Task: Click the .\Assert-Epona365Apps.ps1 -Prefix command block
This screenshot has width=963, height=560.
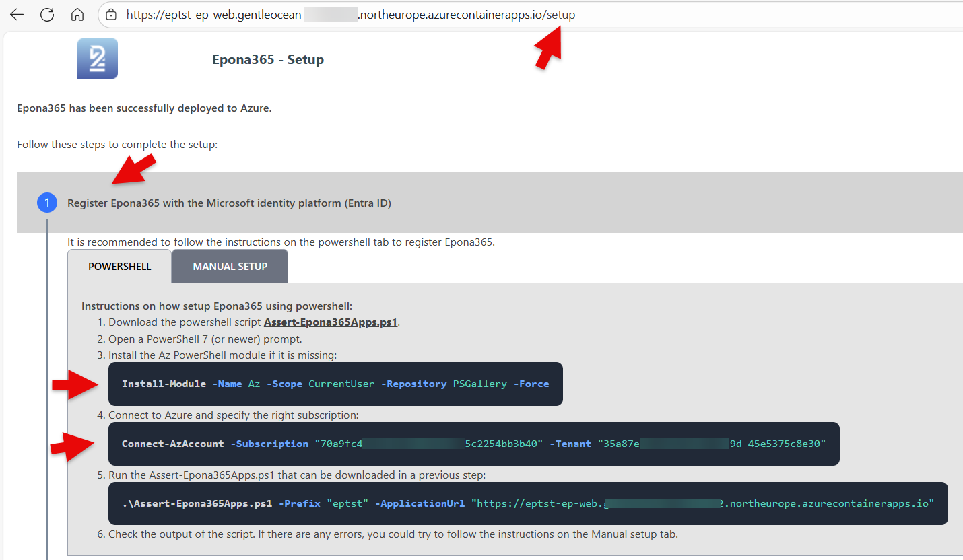Action: [527, 503]
